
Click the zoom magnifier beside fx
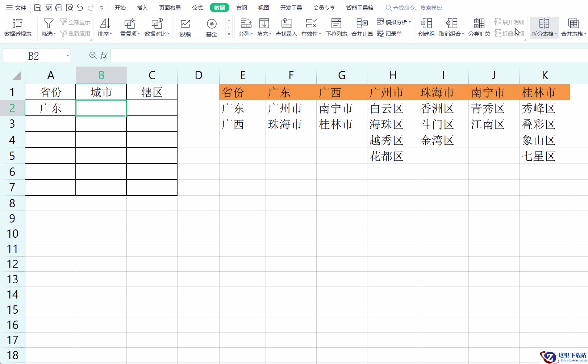(x=93, y=55)
